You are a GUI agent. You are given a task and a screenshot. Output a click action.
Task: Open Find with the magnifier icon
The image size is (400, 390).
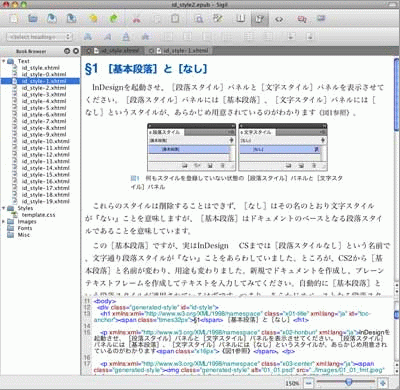(199, 19)
